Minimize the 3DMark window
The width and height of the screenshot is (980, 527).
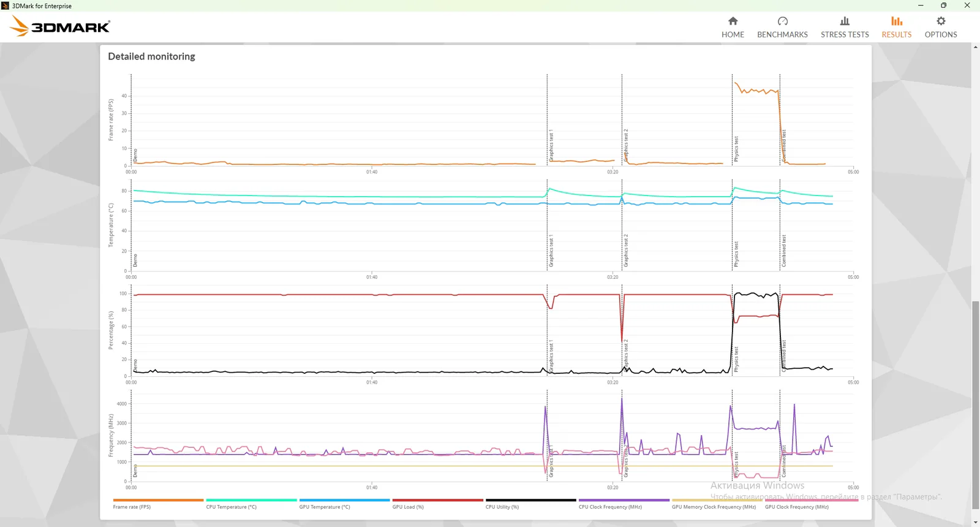921,6
